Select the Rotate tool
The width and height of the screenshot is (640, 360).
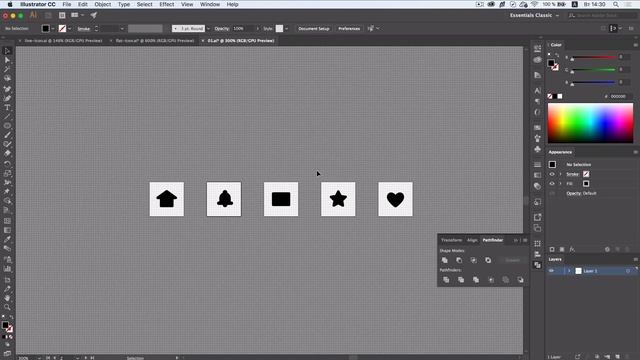pos(7,164)
